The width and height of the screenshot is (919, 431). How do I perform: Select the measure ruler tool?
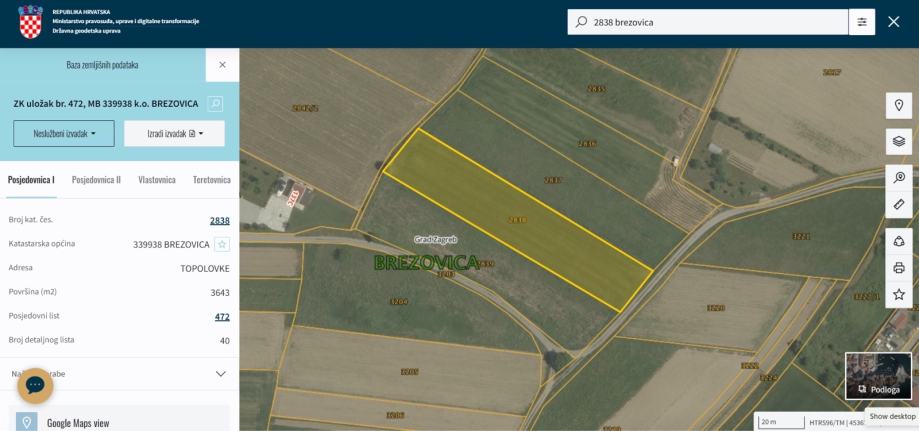pyautogui.click(x=898, y=205)
